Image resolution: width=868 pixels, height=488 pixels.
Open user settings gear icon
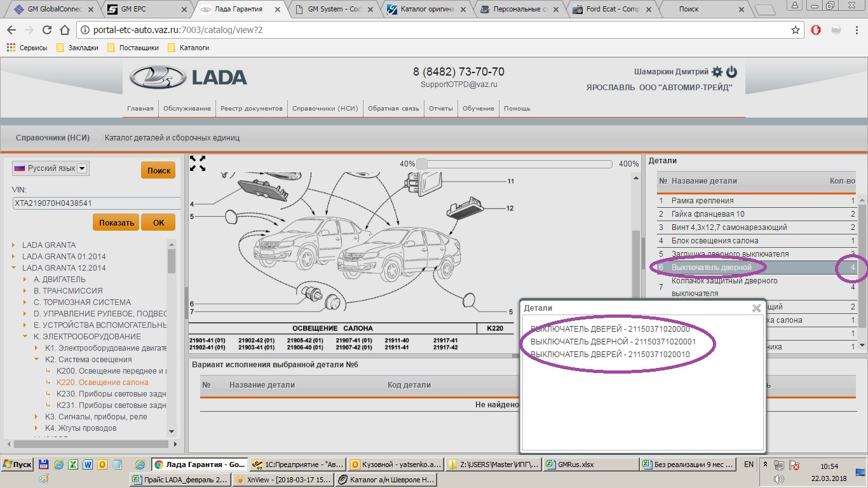coord(717,72)
